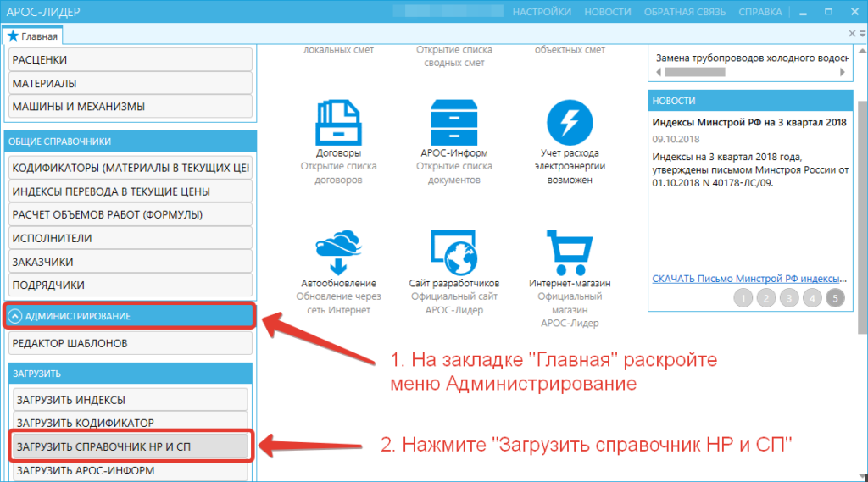Go to news page 3
Viewport: 868px width, 482px height.
point(789,298)
